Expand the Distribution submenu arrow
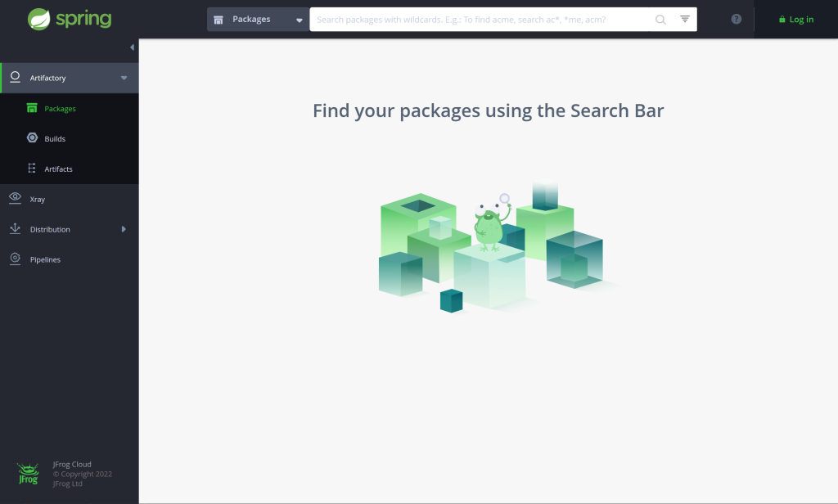This screenshot has width=838, height=504. pyautogui.click(x=124, y=229)
